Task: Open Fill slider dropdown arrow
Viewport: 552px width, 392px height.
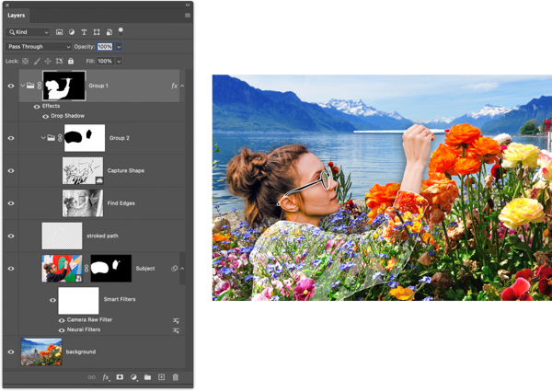Action: point(119,61)
